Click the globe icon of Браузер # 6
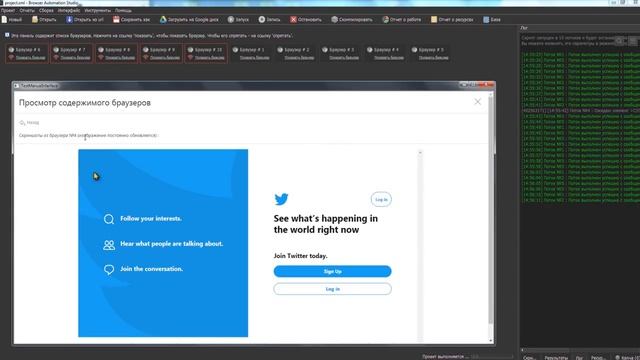 point(11,50)
